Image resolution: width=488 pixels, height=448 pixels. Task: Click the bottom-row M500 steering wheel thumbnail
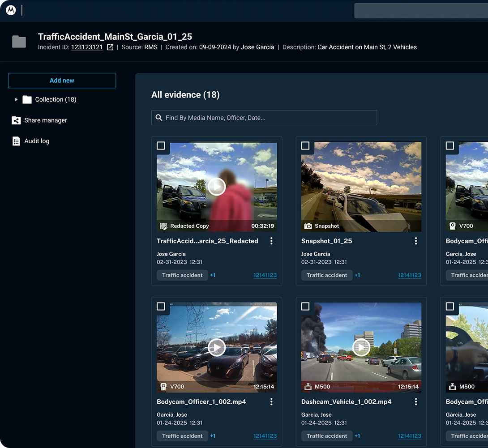coord(467,347)
